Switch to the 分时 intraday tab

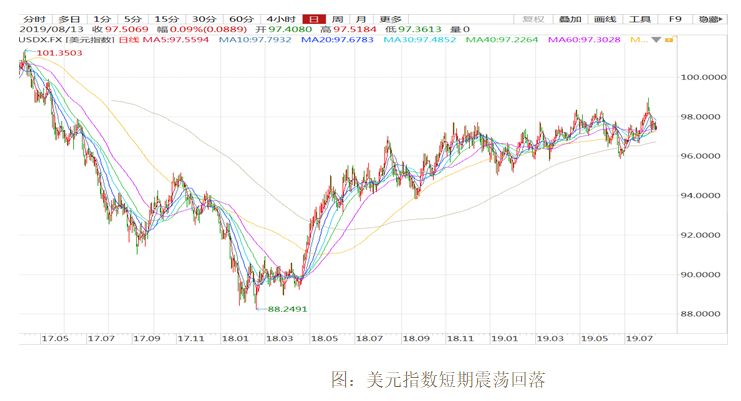(34, 19)
